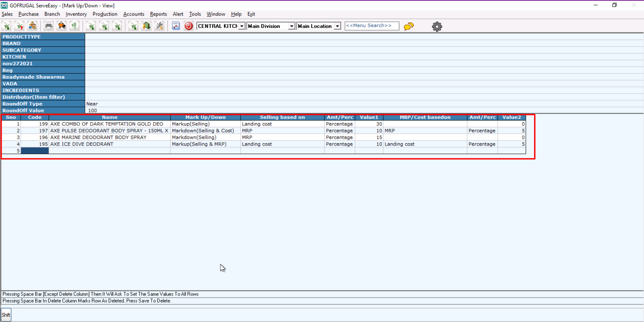The height and width of the screenshot is (322, 644).
Task: Open the Tools menu
Action: tap(195, 14)
